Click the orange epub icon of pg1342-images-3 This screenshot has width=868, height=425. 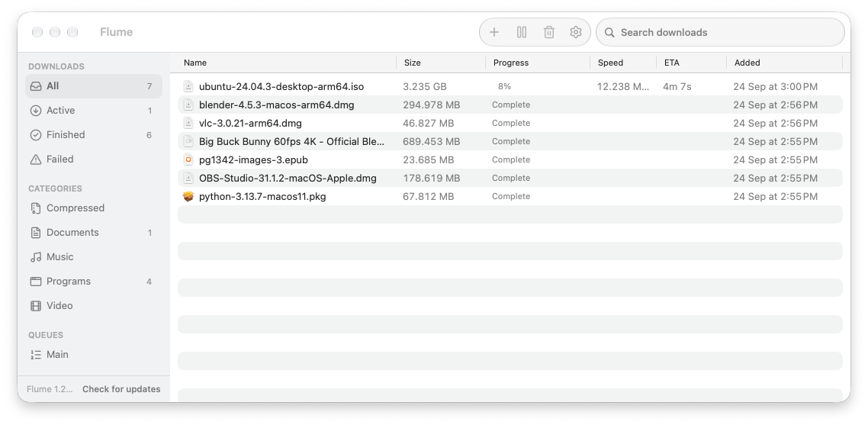[188, 159]
